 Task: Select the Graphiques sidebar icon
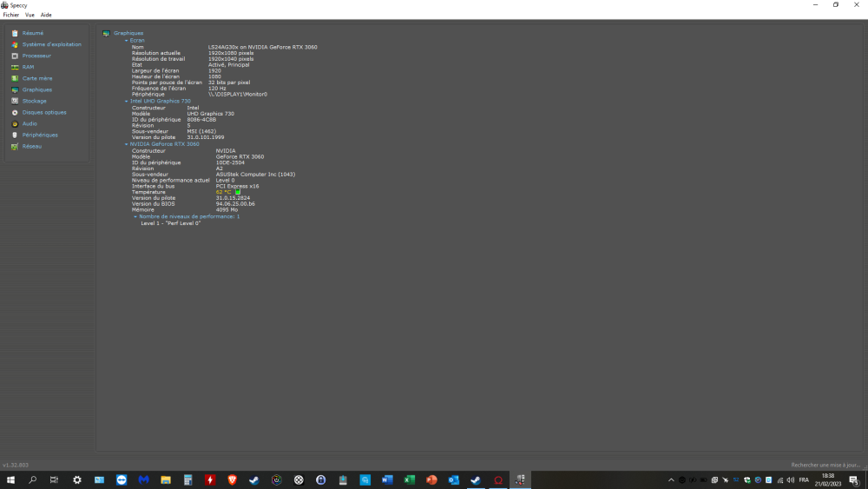tap(15, 89)
